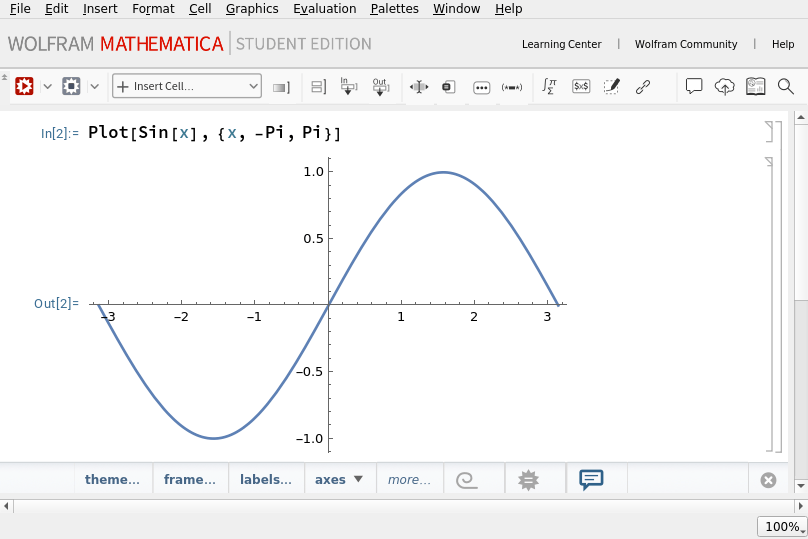
Task: Select the drawing tools pencil icon
Action: 612,86
